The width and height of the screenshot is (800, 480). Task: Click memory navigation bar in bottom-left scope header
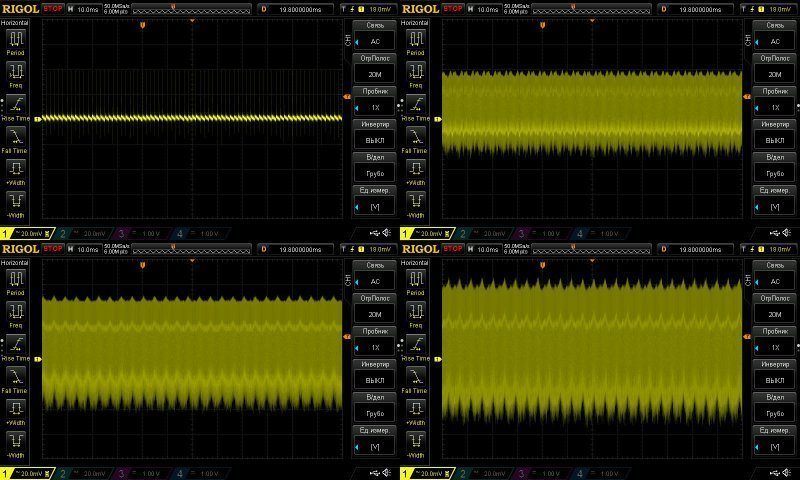(191, 248)
